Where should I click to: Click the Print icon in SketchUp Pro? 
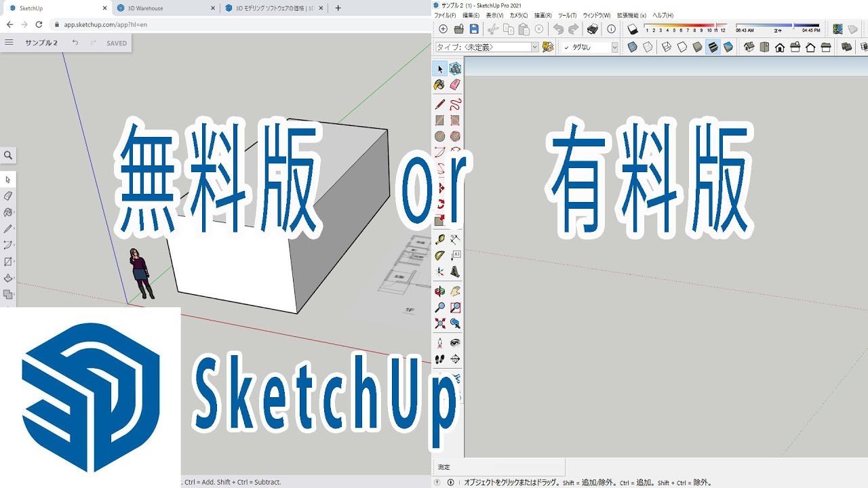(593, 29)
